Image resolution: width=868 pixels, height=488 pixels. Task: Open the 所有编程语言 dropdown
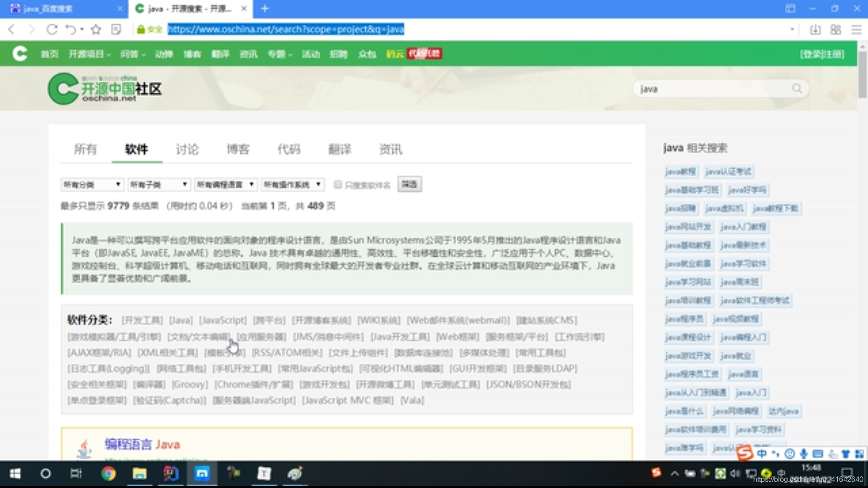click(x=226, y=184)
